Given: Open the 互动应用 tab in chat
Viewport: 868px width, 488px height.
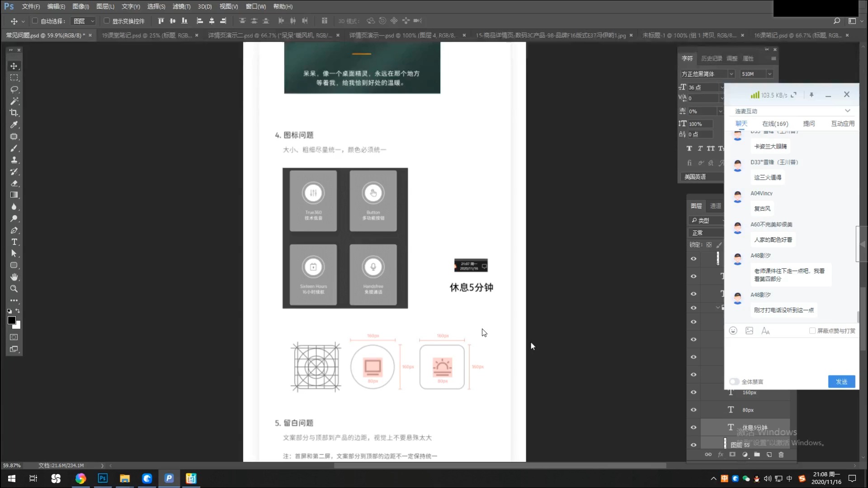Looking at the screenshot, I should [x=843, y=124].
